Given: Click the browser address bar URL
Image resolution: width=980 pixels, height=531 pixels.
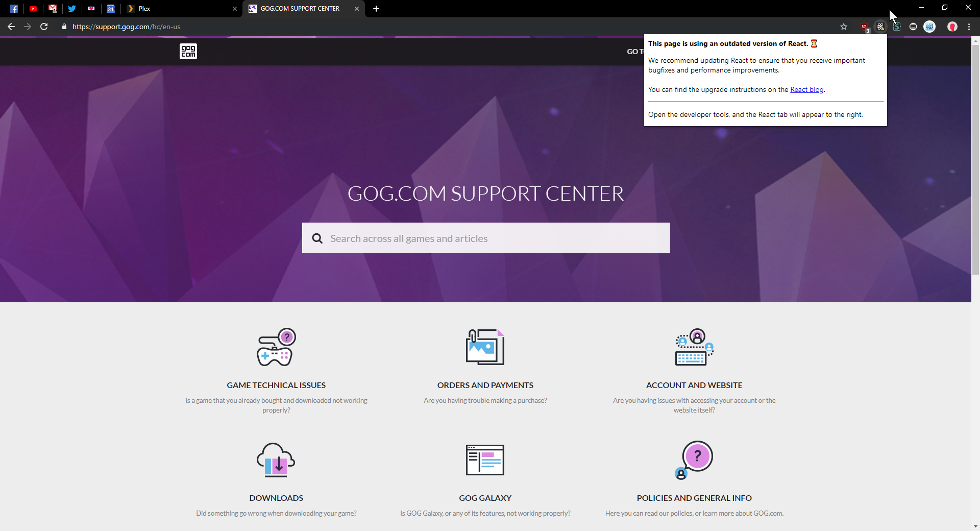Looking at the screenshot, I should pyautogui.click(x=126, y=27).
